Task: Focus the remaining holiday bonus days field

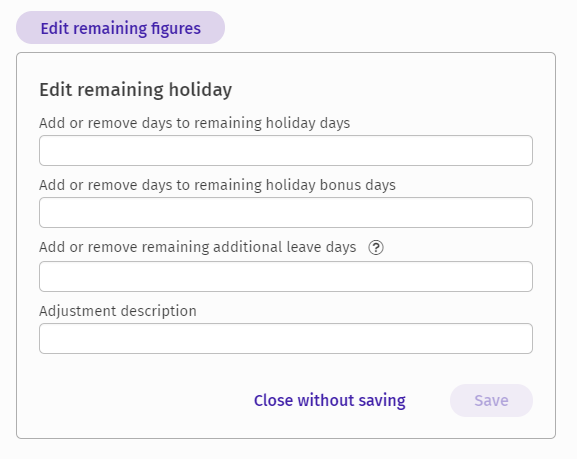Action: point(286,212)
